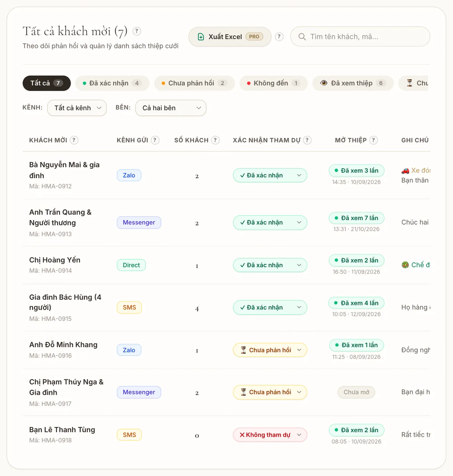
Task: Click the Đã xem 3 lần badge
Action: click(x=357, y=171)
